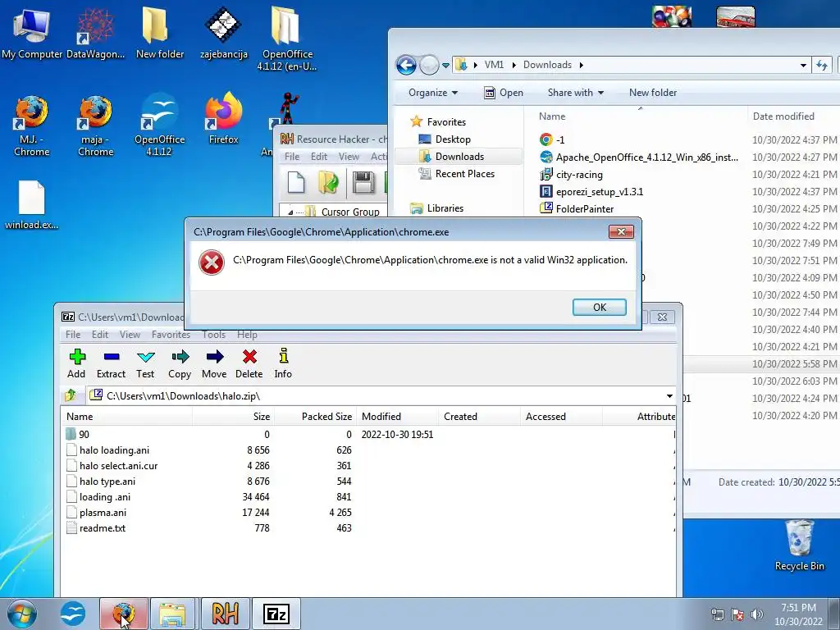Image resolution: width=840 pixels, height=630 pixels.
Task: Click OK in the chrome.exe error dialog
Action: pyautogui.click(x=599, y=307)
